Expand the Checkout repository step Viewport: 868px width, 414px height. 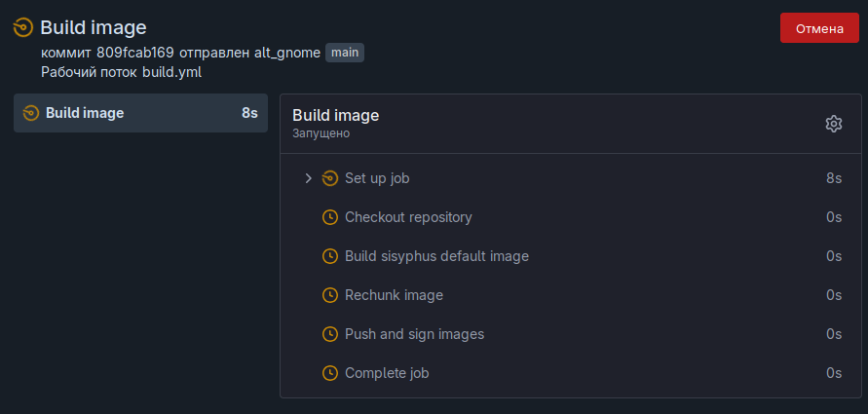408,217
